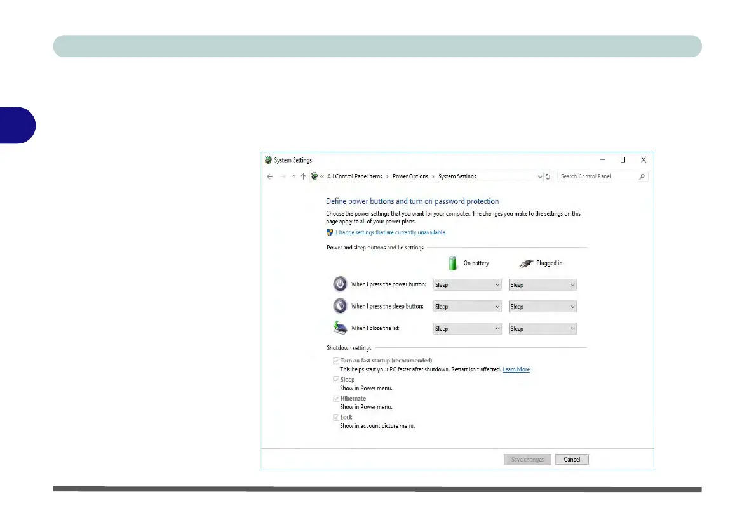Click the breadcrumb arrow after All Control Panel Items

point(387,177)
